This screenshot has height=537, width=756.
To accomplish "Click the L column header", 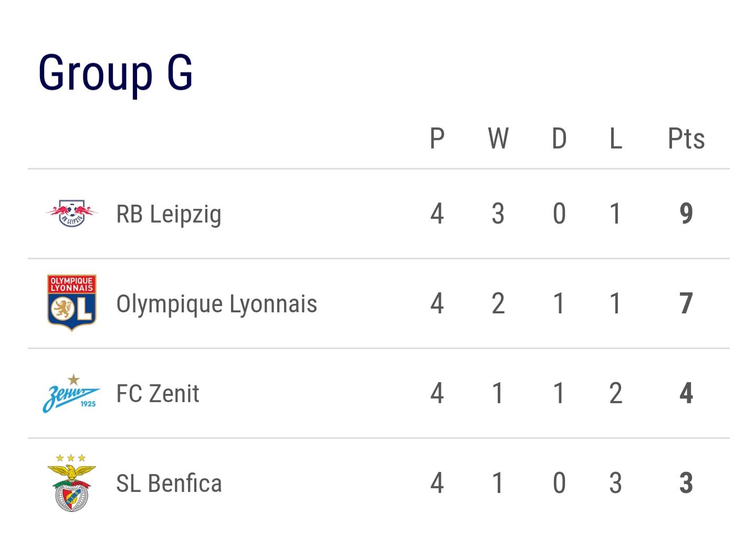I will 616,139.
